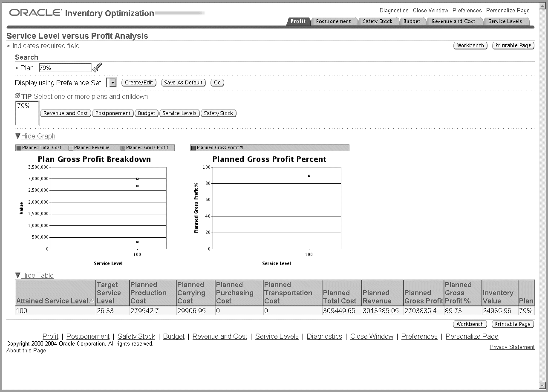Image resolution: width=548 pixels, height=392 pixels.
Task: Open Diagnostics link in header
Action: coord(394,11)
